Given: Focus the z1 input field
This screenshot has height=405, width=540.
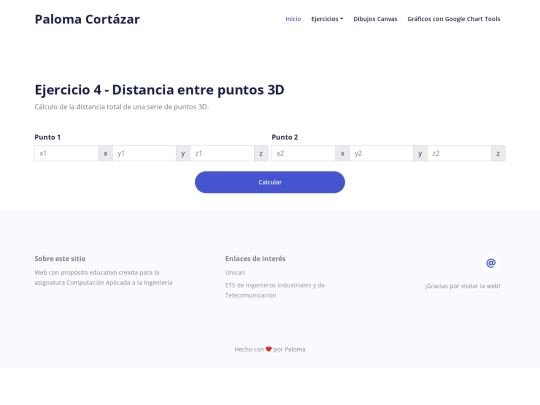Looking at the screenshot, I should tap(222, 153).
